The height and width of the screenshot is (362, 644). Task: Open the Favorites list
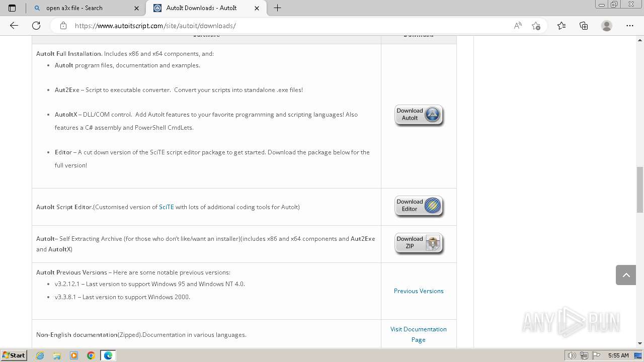(x=561, y=26)
